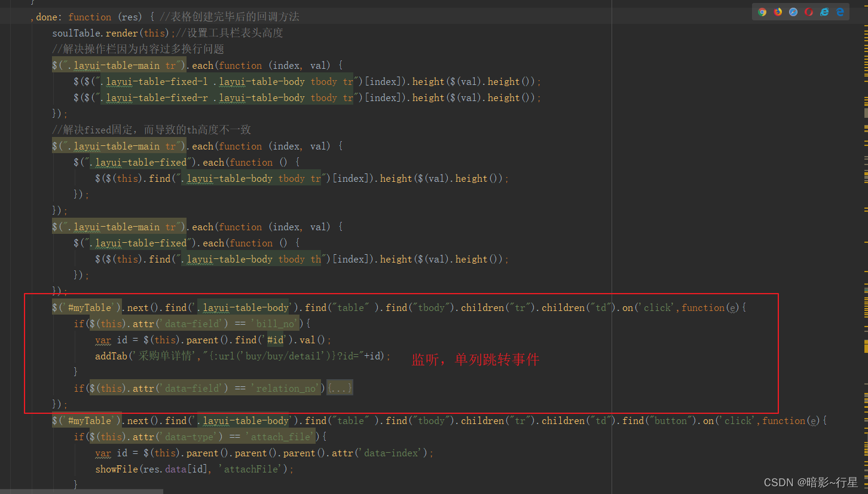The width and height of the screenshot is (868, 494).
Task: Click the '.layui-table-body tbody th' selector string
Action: 251,259
